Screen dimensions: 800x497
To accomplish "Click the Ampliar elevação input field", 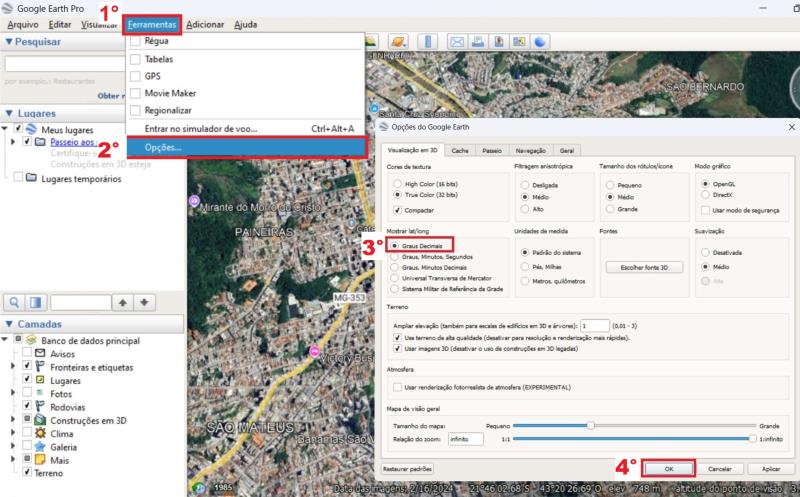I will coord(595,326).
